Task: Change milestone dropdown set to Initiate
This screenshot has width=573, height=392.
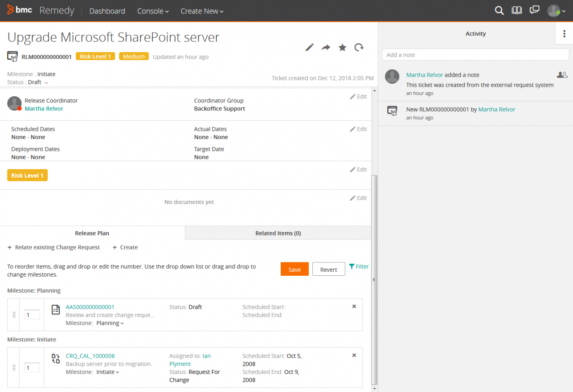Action: (108, 372)
